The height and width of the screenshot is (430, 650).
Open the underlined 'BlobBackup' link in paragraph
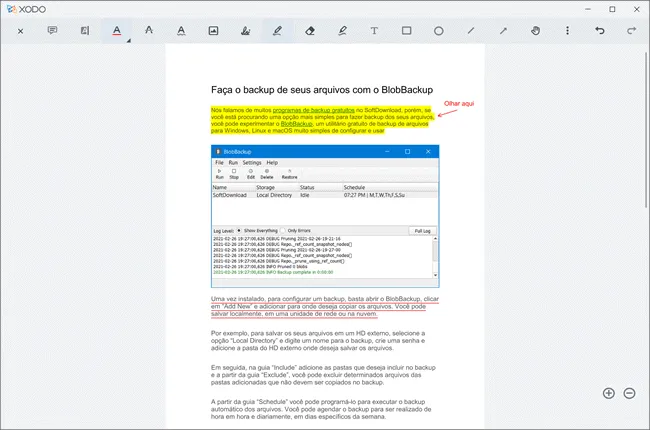point(296,124)
